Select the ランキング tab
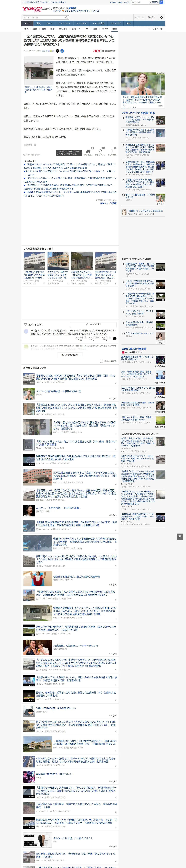Image resolution: width=186 pixels, height=868 pixels. point(115,24)
